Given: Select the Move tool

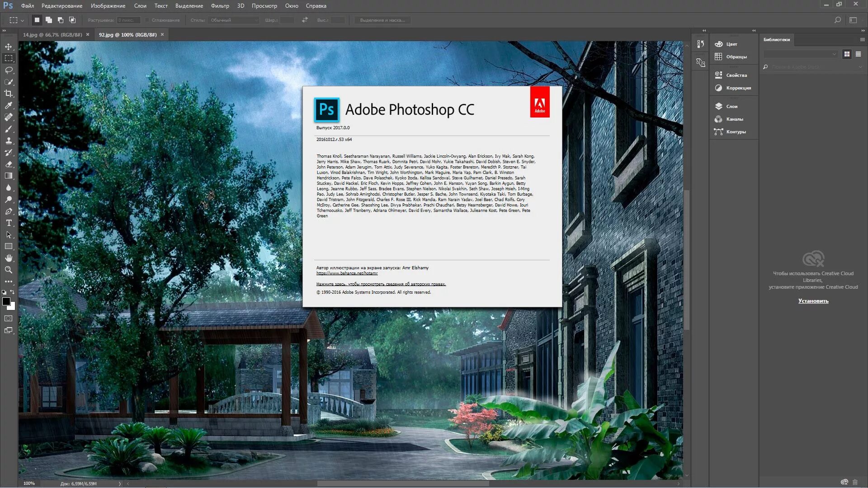Looking at the screenshot, I should [x=9, y=47].
